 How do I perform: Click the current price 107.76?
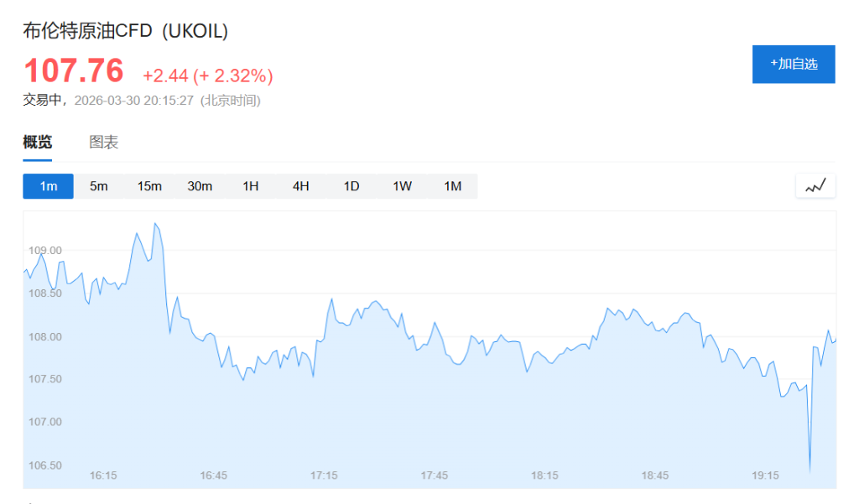click(x=74, y=71)
